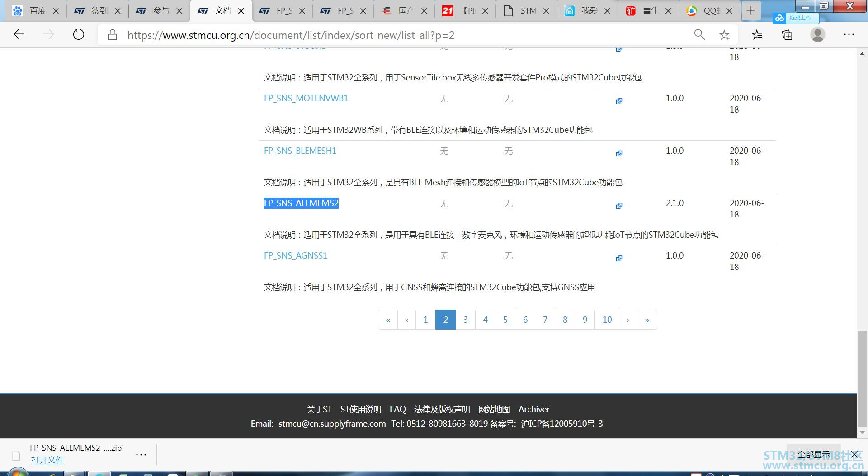The height and width of the screenshot is (476, 868).
Task: Close the download bar
Action: 854,454
